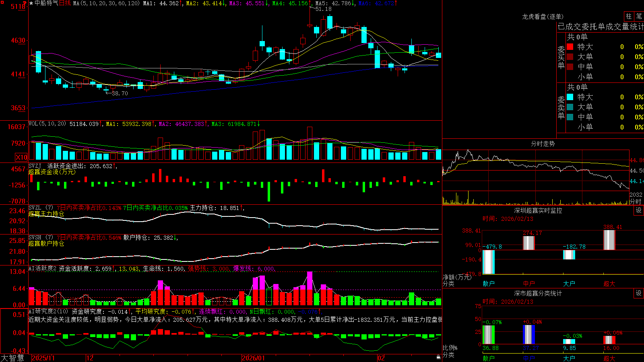Click the 深市超赢分类统计 title
Screen dimensions: 644x362
[538, 293]
